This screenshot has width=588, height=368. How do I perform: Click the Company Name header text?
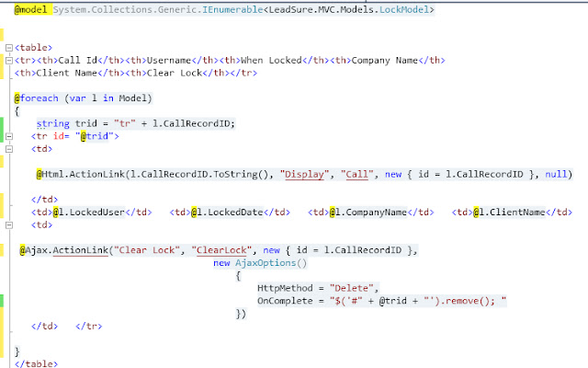click(x=385, y=60)
